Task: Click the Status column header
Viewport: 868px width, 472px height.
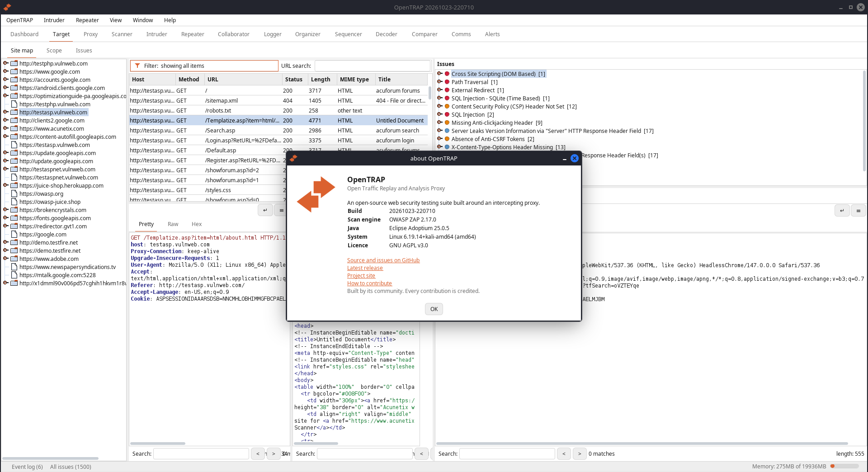Action: point(295,79)
